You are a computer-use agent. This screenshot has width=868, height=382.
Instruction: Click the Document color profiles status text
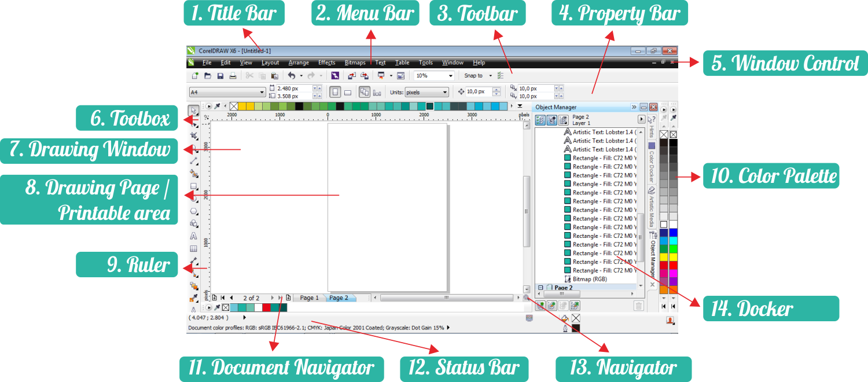pos(316,328)
